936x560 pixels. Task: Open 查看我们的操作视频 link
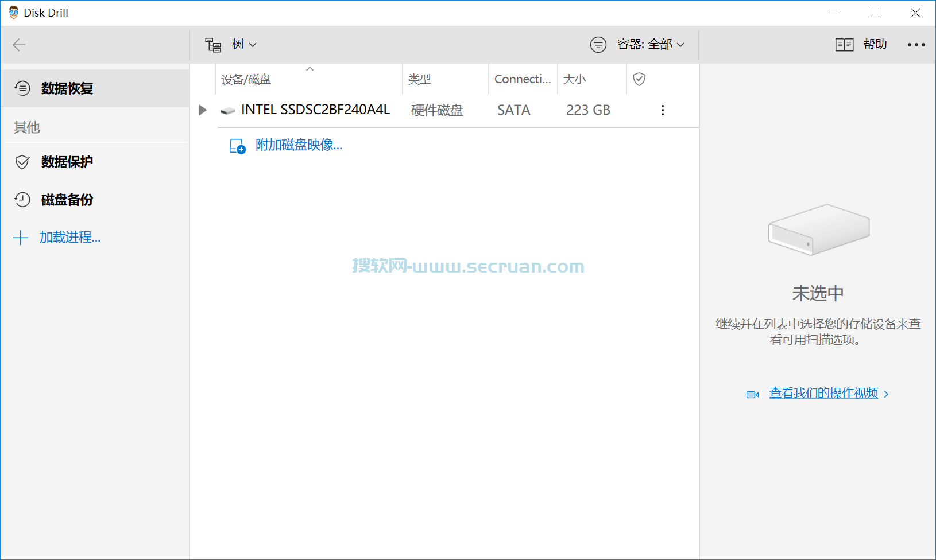pyautogui.click(x=823, y=393)
